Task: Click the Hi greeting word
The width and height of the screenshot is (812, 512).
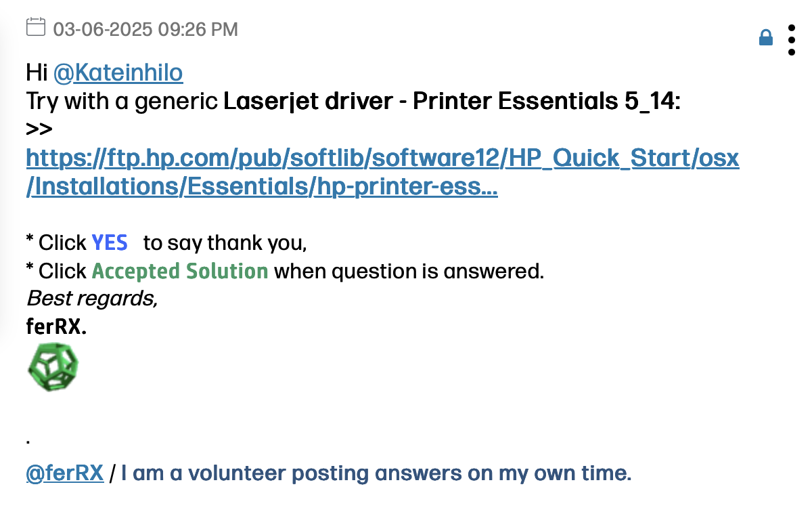Action: point(37,72)
